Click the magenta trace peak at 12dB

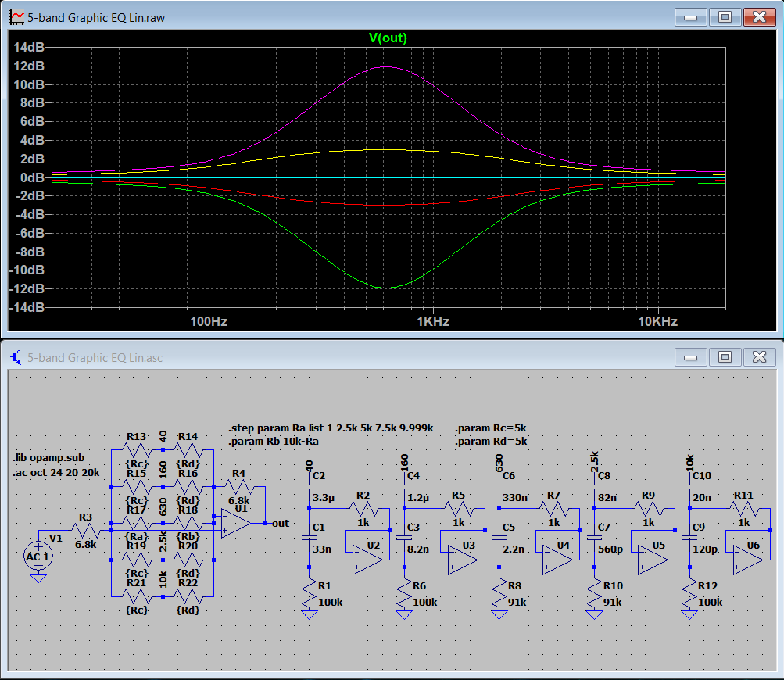(388, 66)
